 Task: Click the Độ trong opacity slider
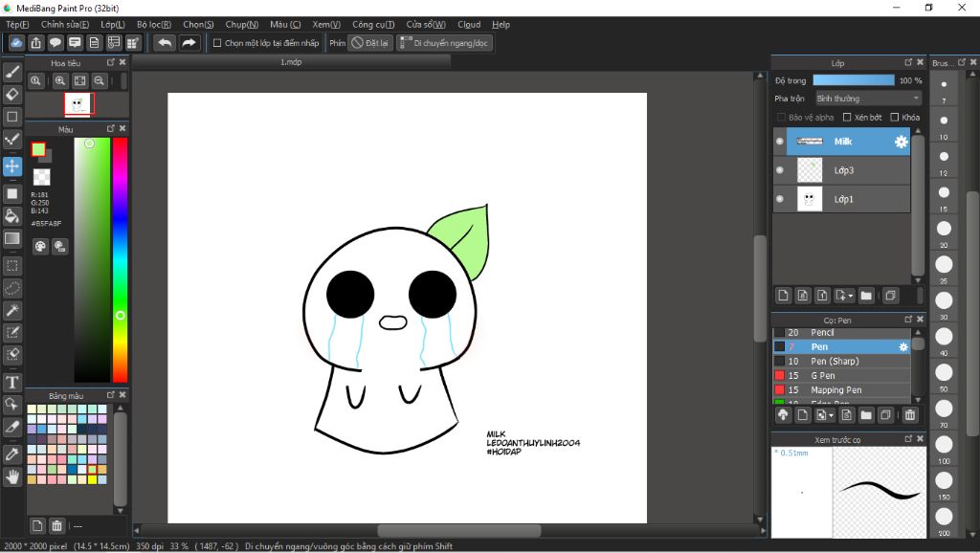coord(853,80)
